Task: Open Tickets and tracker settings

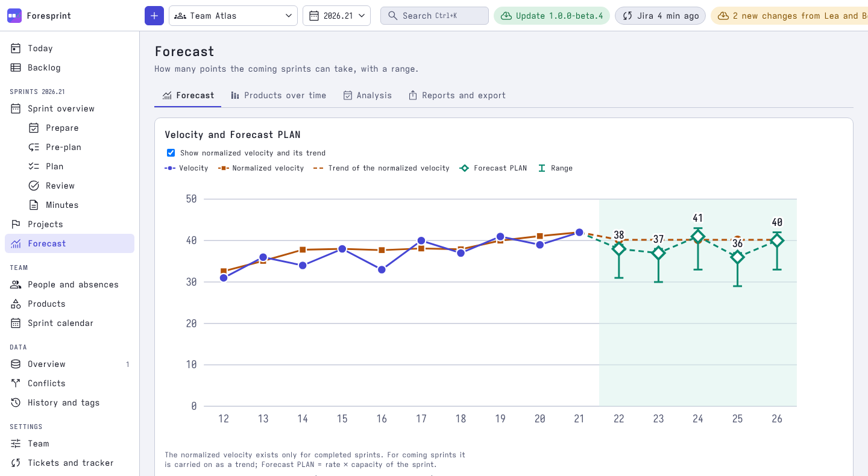Action: [70, 463]
